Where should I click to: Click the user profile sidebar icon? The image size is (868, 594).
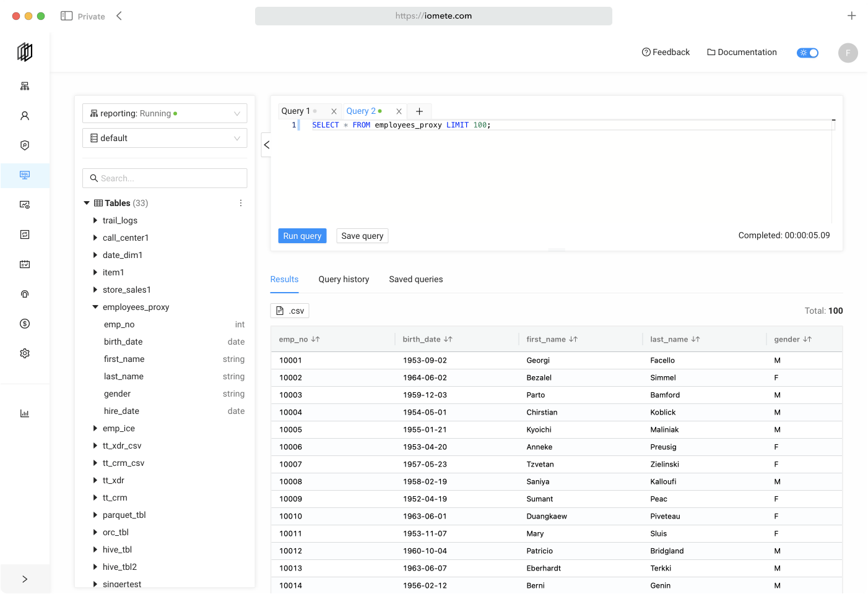[x=25, y=116]
